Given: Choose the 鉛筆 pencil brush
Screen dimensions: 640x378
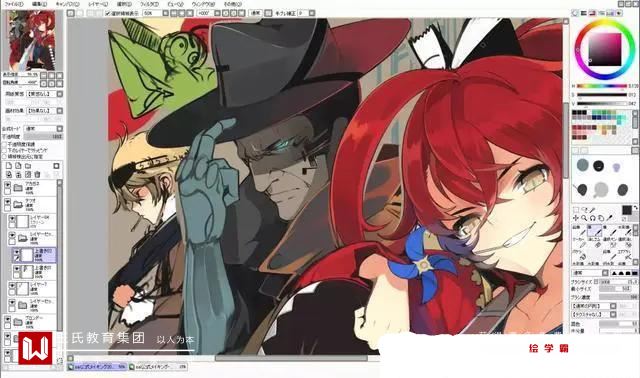Looking at the screenshot, I should (579, 230).
